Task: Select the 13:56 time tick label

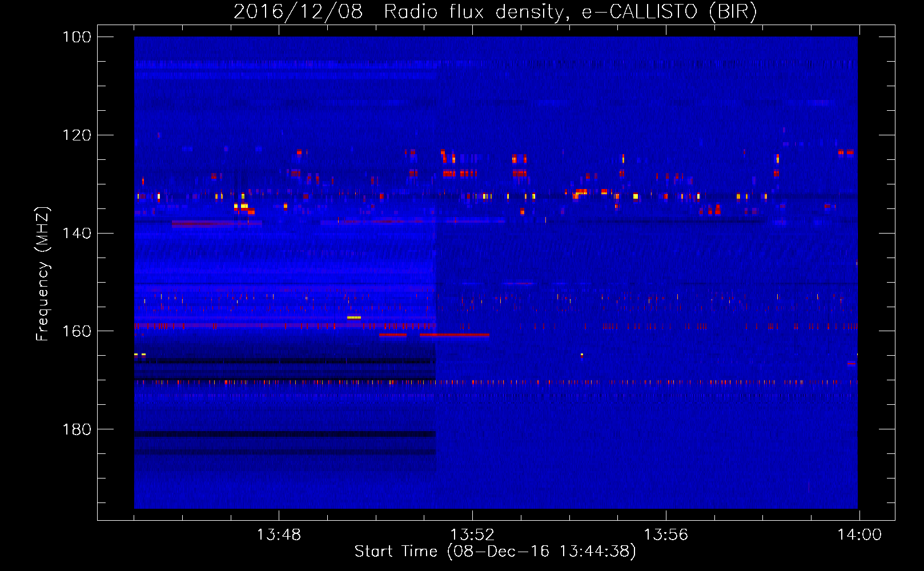Action: 666,535
